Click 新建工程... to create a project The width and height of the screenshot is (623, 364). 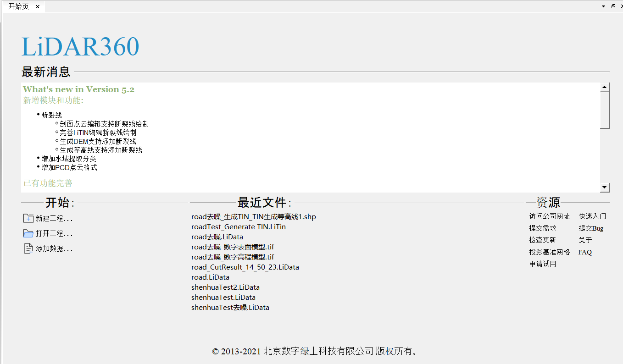pos(54,219)
